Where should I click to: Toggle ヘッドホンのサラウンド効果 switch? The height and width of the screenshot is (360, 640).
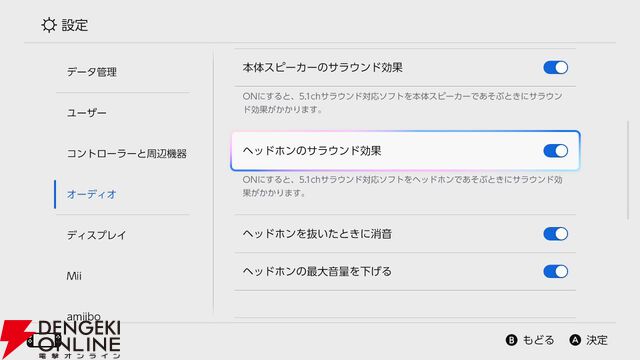[556, 151]
